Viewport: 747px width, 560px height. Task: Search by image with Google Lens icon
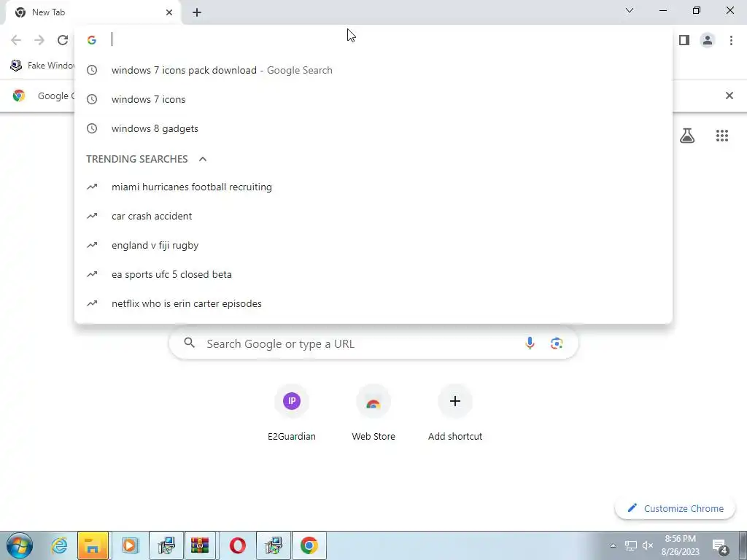coord(557,343)
